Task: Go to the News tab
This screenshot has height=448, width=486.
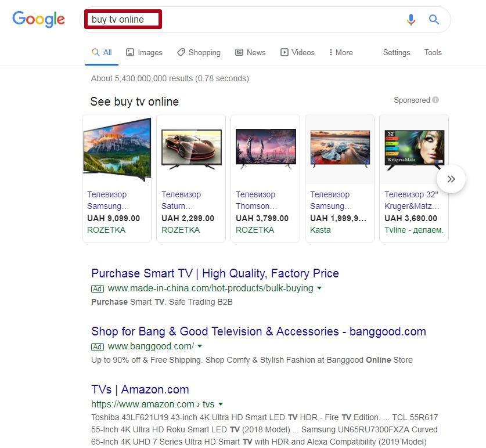Action: coord(250,52)
